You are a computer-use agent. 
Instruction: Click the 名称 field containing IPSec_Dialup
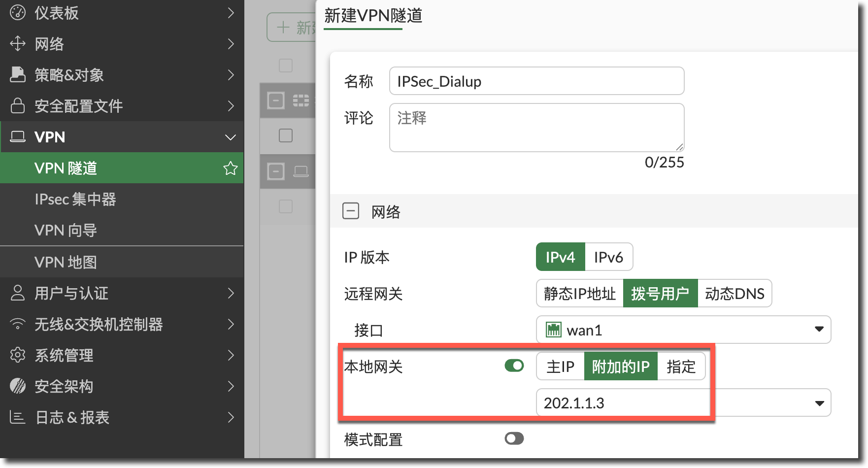pyautogui.click(x=536, y=81)
